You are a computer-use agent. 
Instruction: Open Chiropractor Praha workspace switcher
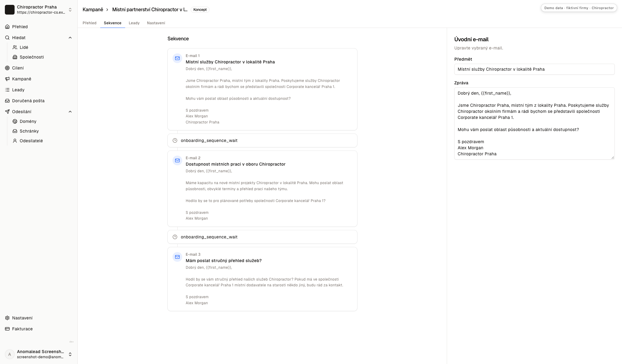(x=39, y=10)
